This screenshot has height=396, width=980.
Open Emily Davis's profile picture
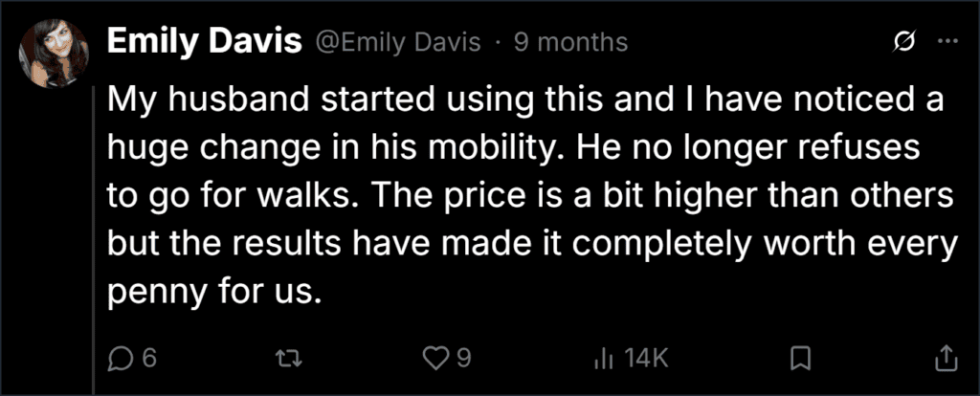54,54
